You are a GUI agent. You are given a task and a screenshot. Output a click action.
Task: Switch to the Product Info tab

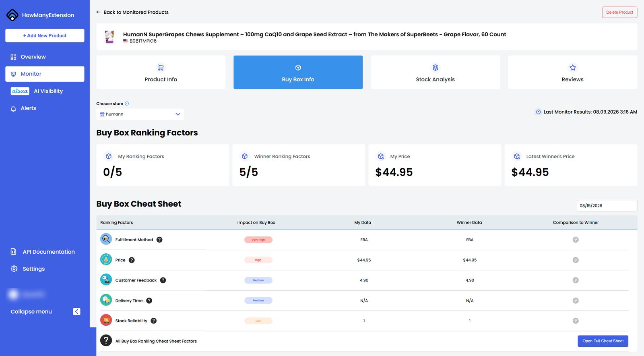(161, 72)
